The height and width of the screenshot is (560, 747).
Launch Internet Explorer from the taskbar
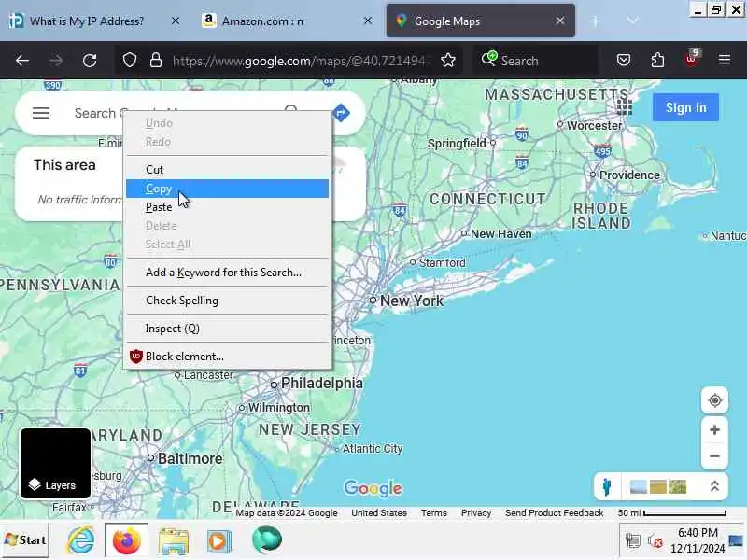pos(80,540)
